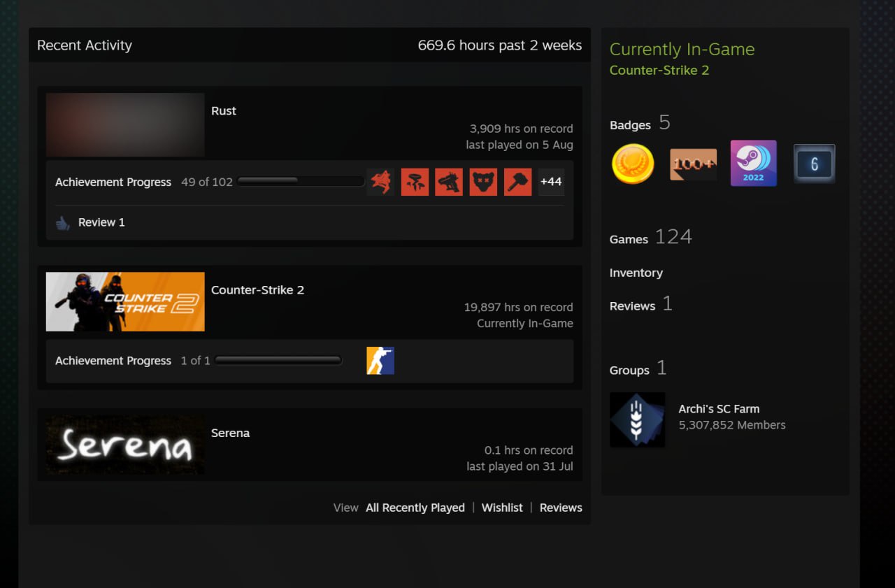Open the Groups 1 link
Screen dimensions: 895x588
pos(638,368)
